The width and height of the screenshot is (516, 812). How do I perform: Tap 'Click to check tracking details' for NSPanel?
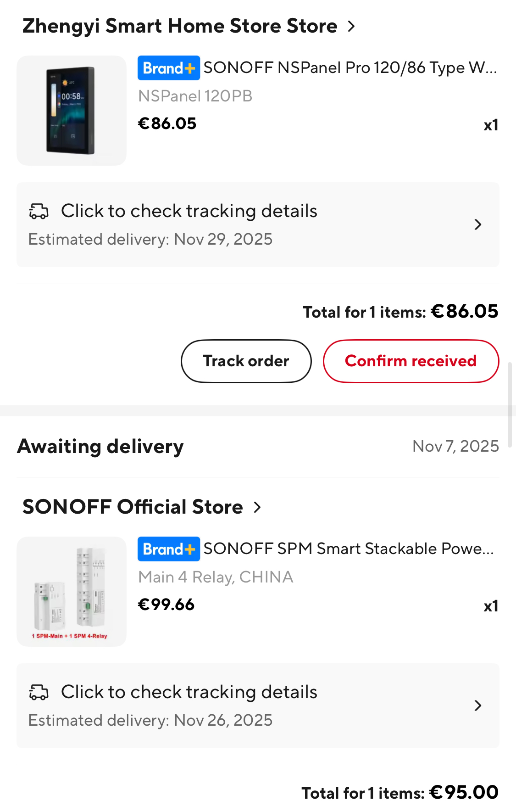pyautogui.click(x=189, y=212)
